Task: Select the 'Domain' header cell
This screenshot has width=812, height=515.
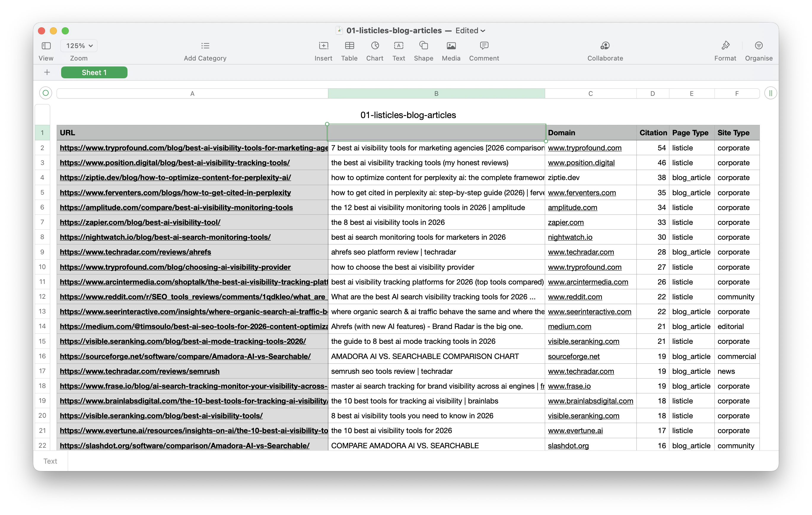Action: point(590,133)
